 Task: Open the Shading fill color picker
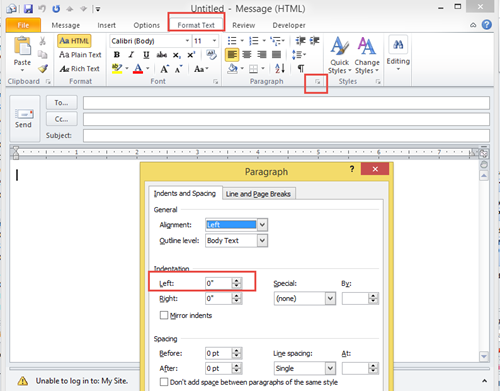coord(242,69)
